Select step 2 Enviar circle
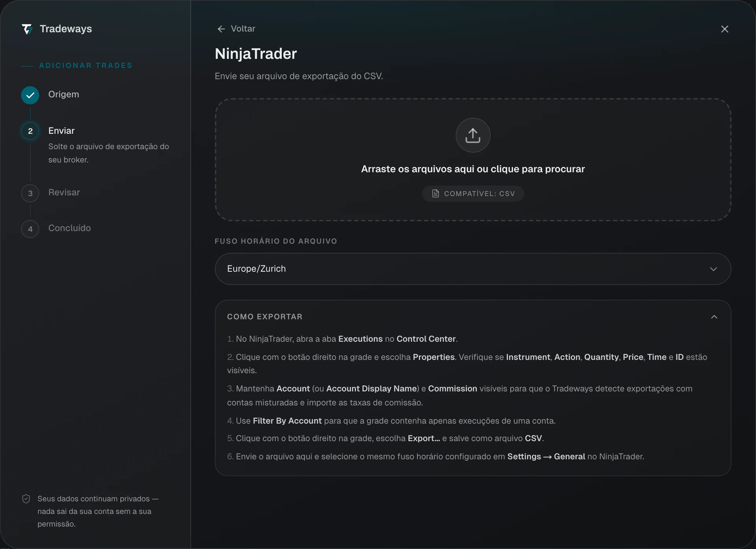This screenshot has height=549, width=756. click(30, 131)
